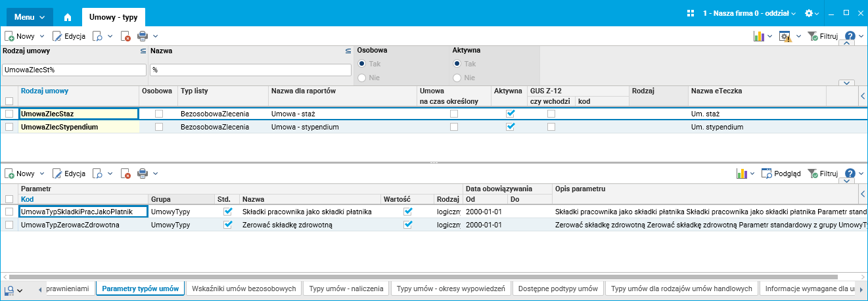Click the blue help question mark icon in top toolbar
The height and width of the screenshot is (301, 868).
pos(850,36)
